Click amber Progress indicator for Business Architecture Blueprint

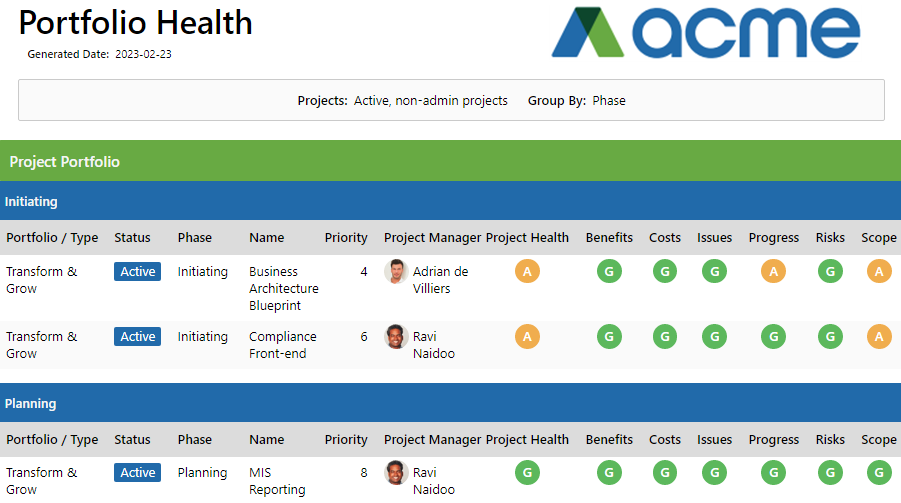point(773,272)
